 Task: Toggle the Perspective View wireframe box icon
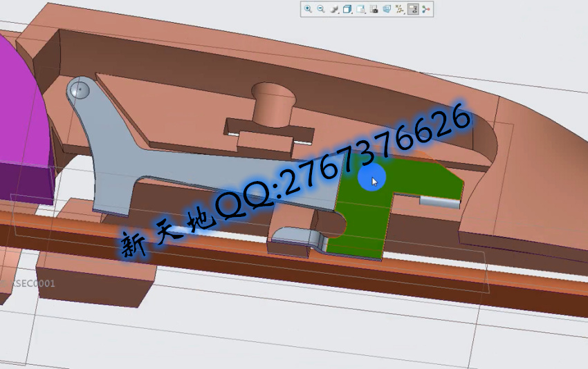click(x=387, y=9)
